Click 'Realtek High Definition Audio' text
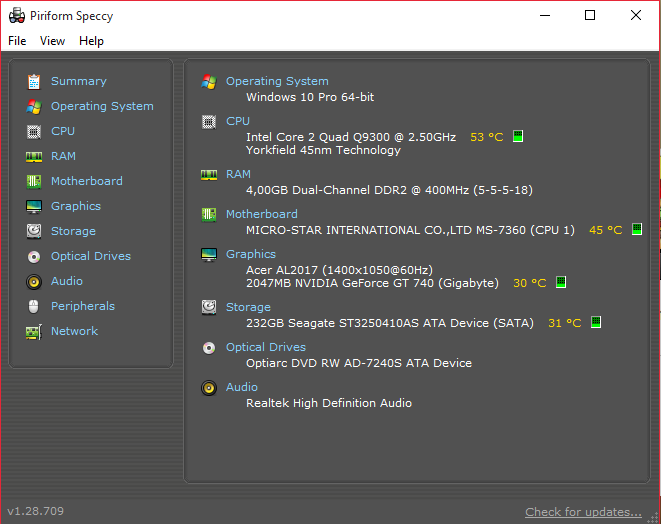661x524 pixels. (329, 403)
